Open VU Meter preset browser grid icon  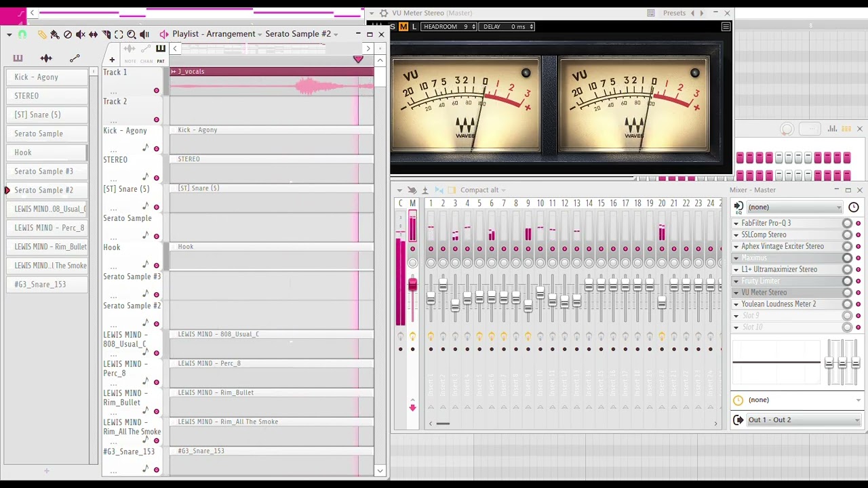point(651,13)
